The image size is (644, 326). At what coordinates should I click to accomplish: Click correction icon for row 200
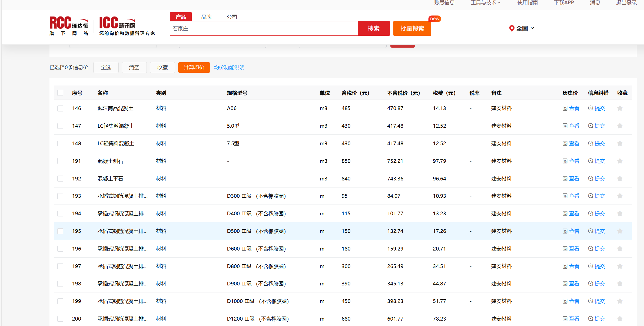(x=590, y=319)
